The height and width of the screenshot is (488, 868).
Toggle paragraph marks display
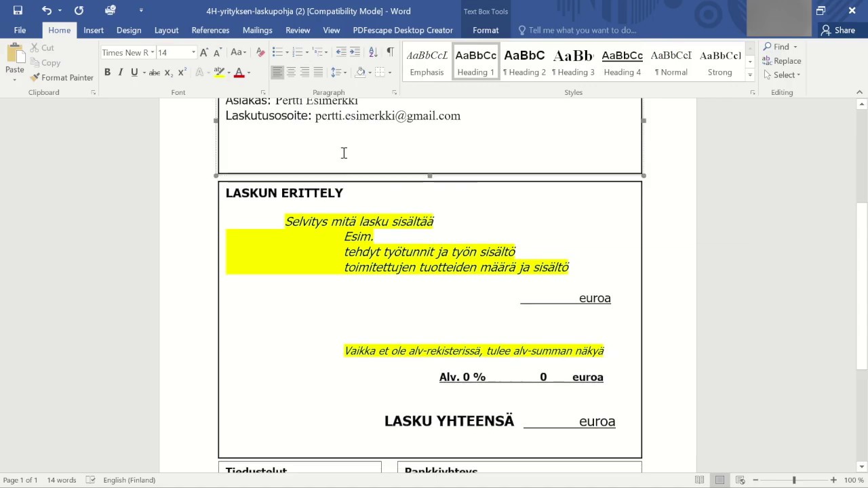(390, 52)
